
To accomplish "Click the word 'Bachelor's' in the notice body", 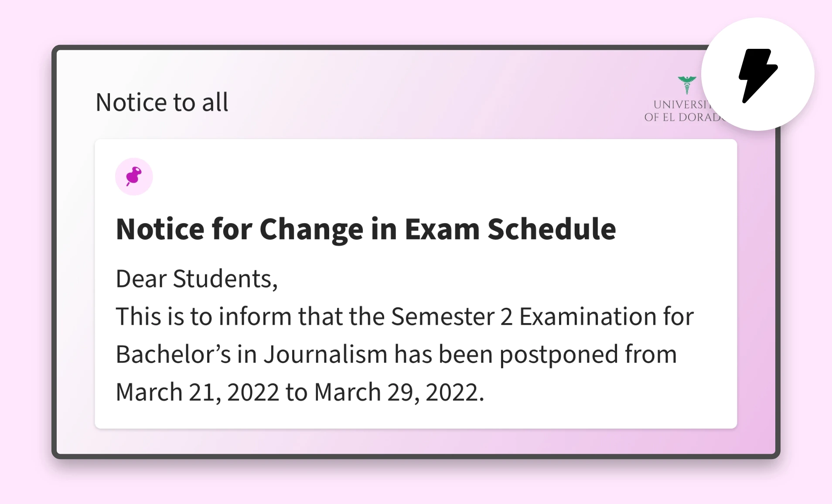I will pos(173,354).
